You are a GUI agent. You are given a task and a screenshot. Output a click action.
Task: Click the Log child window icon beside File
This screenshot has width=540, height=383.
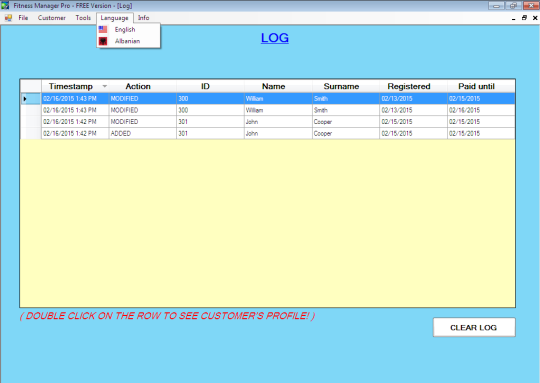point(8,18)
